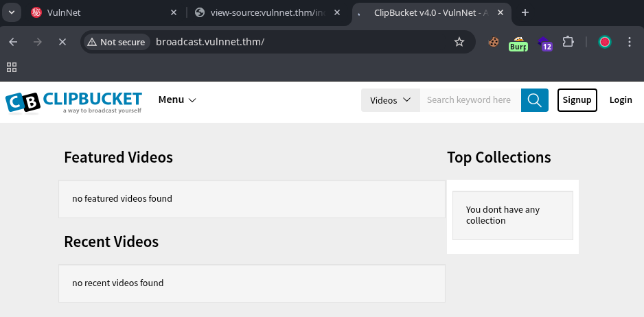Go back to the previous page
644x317 pixels.
click(x=13, y=42)
